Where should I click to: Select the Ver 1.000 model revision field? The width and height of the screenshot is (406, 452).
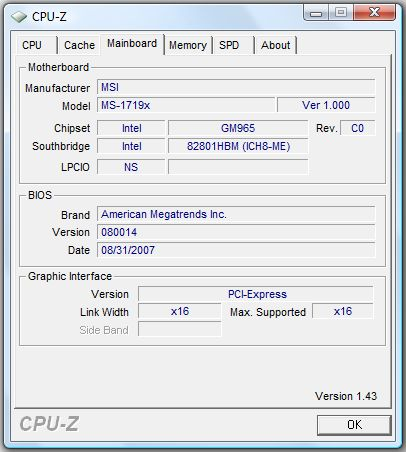pos(326,105)
